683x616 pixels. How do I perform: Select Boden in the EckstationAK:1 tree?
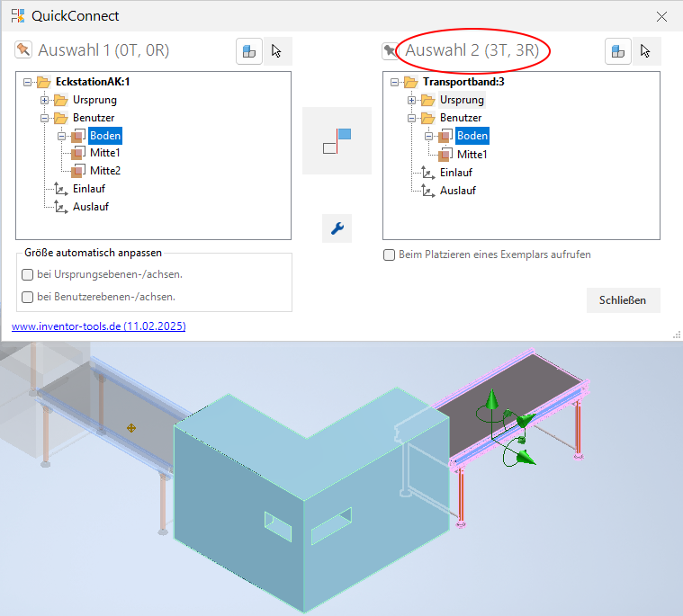[105, 136]
